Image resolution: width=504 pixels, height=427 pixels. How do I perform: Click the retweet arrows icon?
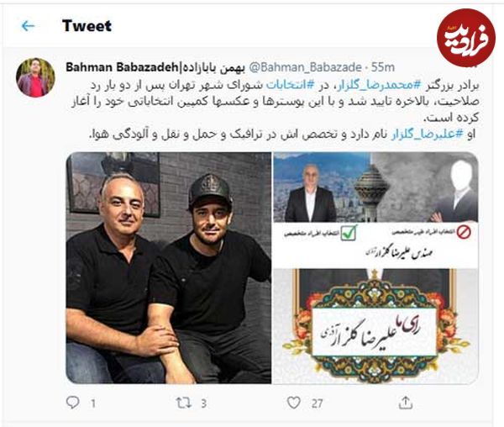[183, 403]
